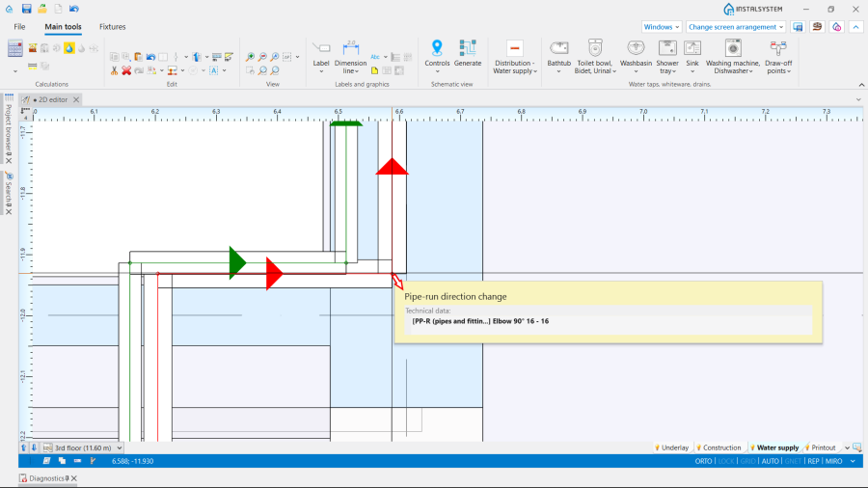This screenshot has width=868, height=488.
Task: Select the Construction layer tab
Action: pos(721,447)
